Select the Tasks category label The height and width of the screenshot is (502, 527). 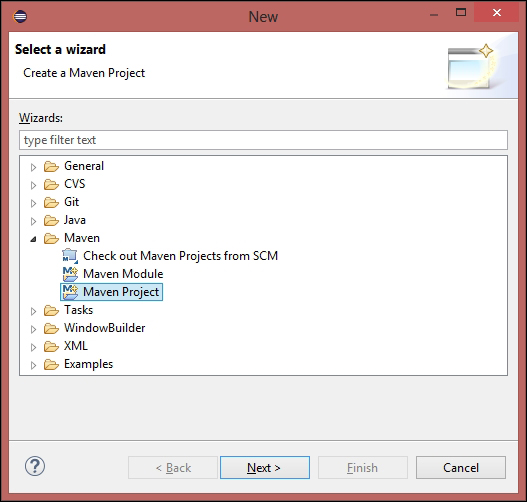tap(78, 310)
